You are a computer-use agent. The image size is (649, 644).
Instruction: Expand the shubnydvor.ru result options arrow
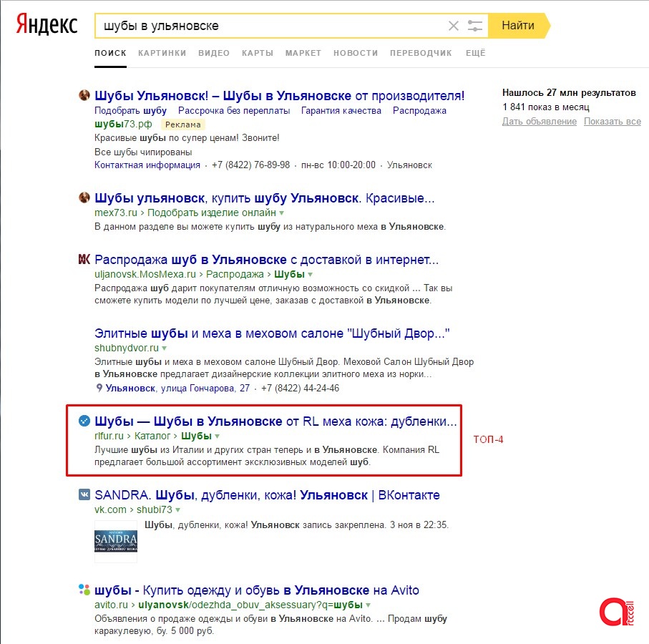tap(165, 348)
